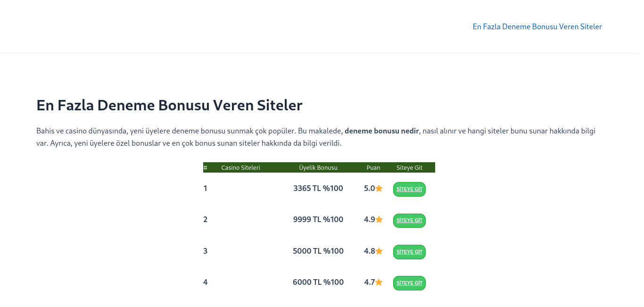Click the Puan column header
Viewport: 644px width, 307px height.
[x=373, y=168]
